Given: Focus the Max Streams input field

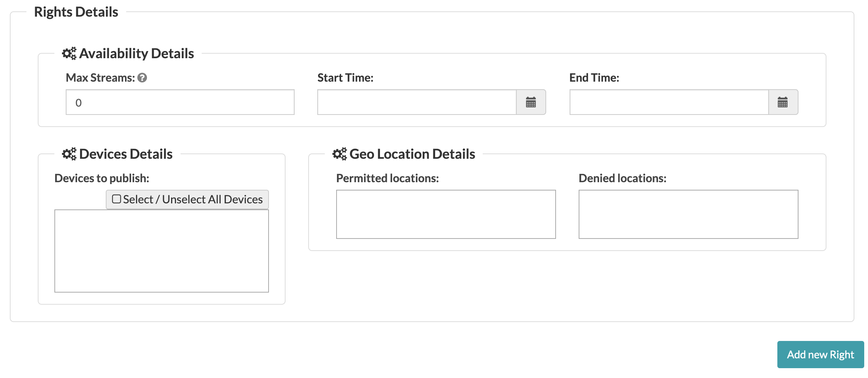Looking at the screenshot, I should [x=180, y=102].
